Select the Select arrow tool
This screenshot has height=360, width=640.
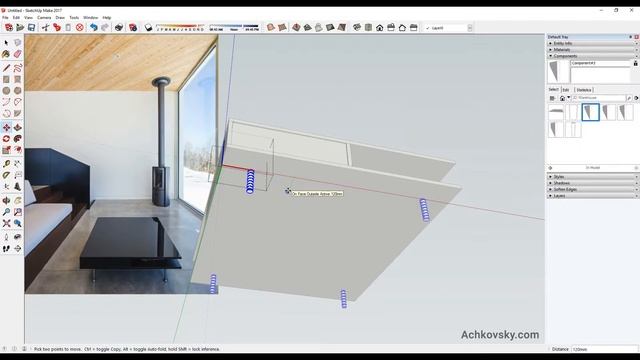click(6, 42)
